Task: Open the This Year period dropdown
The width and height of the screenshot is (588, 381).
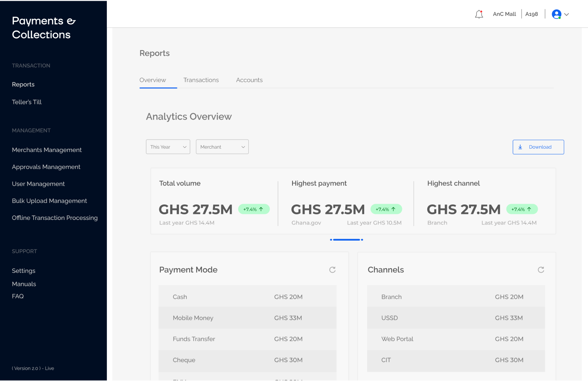Action: 168,147
